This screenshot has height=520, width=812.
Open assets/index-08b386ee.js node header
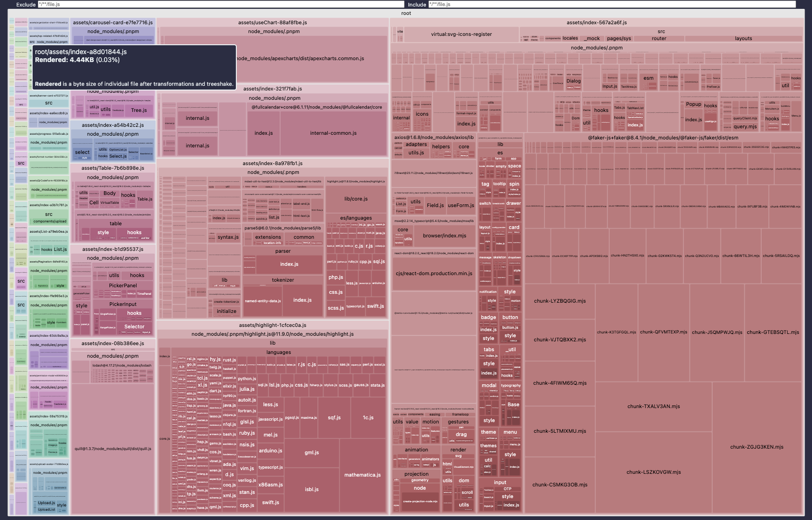(x=113, y=343)
